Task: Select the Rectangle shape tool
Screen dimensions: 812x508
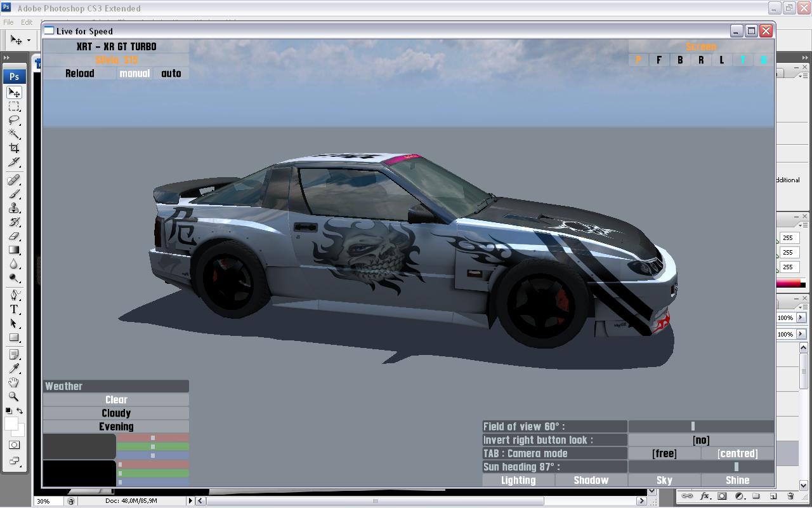Action: (14, 337)
